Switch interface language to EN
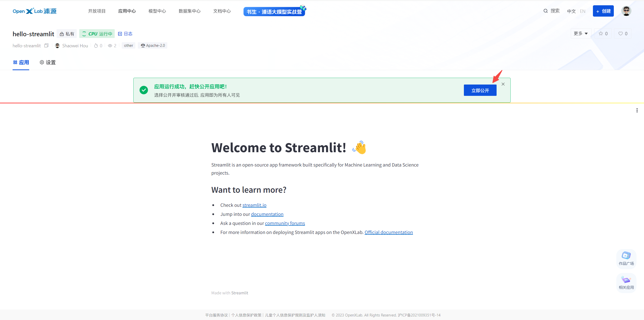Screen dimensions: 644x320 [583, 11]
